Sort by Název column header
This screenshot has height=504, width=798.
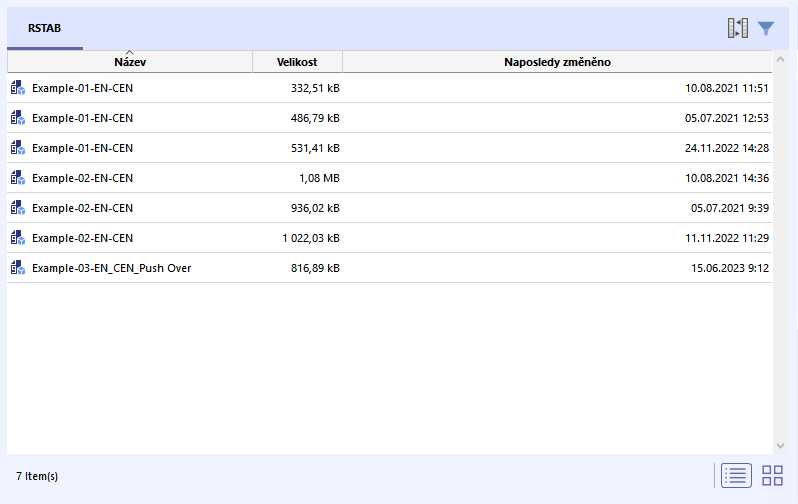tap(130, 62)
